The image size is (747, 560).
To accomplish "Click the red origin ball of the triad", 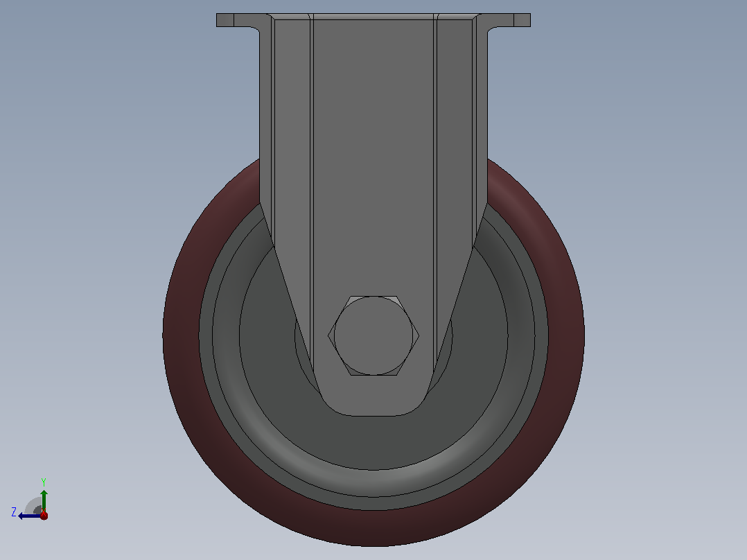I will pos(44,515).
